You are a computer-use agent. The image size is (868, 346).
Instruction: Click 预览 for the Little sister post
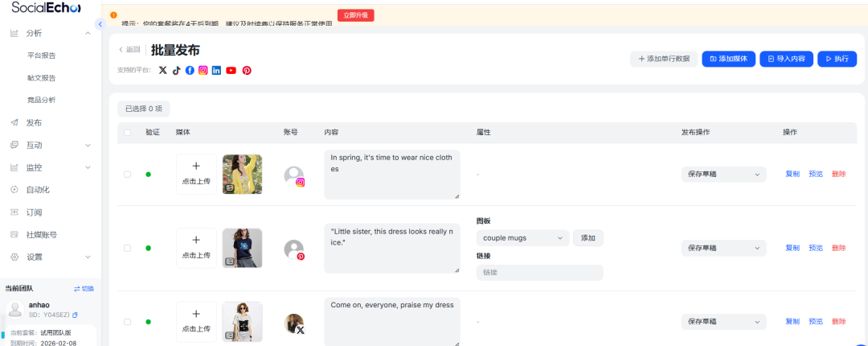[x=816, y=248]
